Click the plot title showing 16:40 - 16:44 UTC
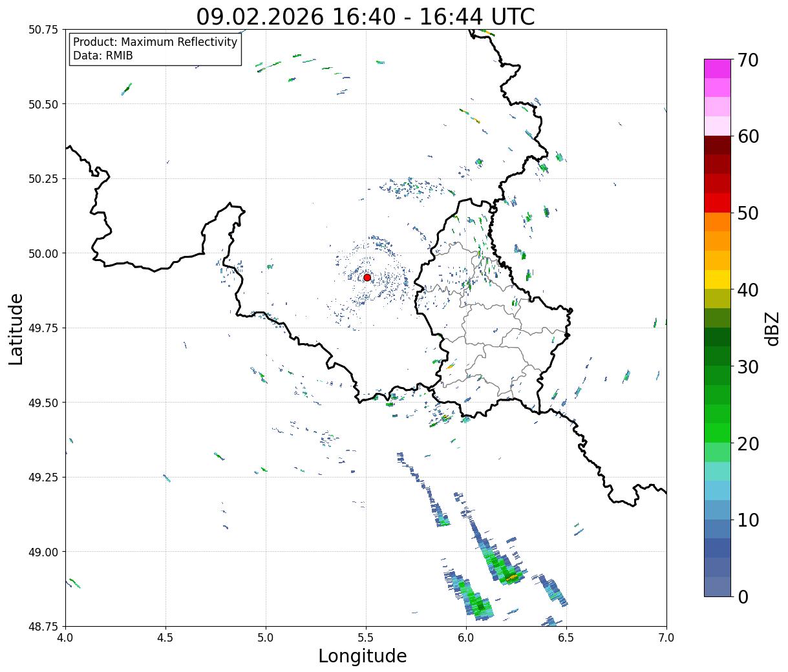The width and height of the screenshot is (788, 672). [365, 16]
